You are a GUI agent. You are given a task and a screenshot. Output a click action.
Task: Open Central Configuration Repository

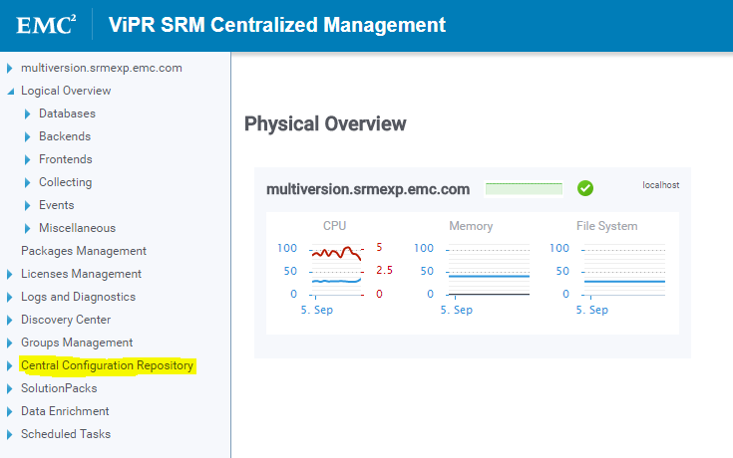click(107, 365)
